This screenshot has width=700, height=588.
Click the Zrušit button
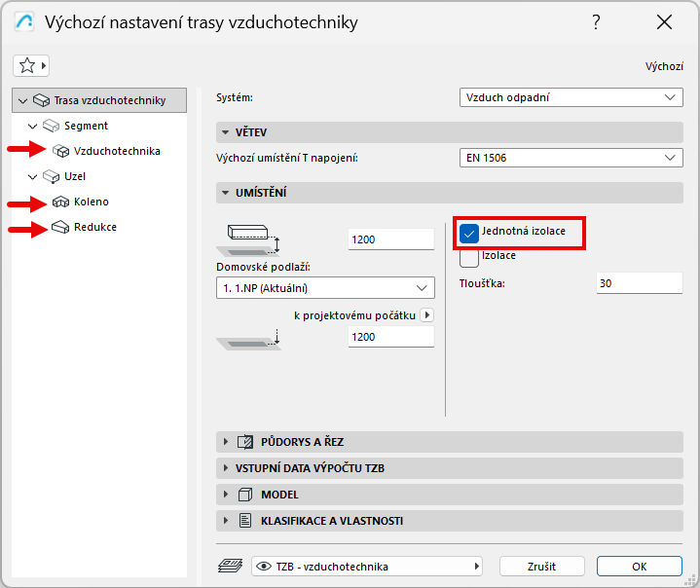[541, 567]
